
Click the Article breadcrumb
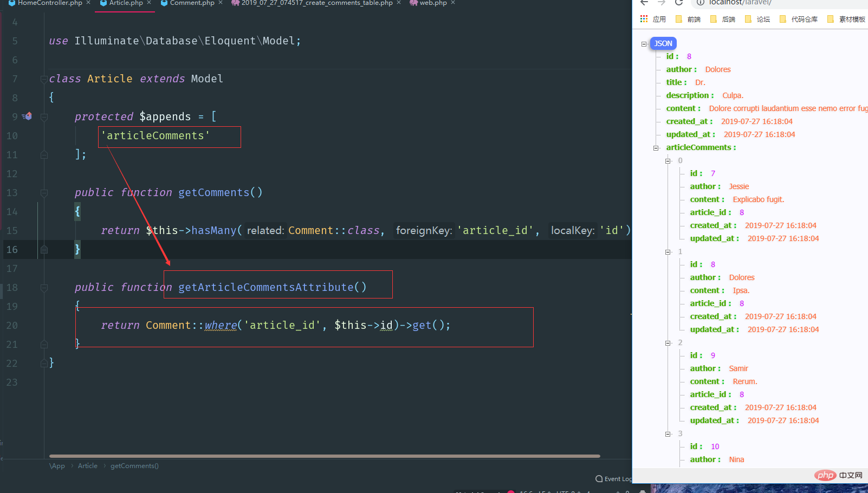[88, 466]
